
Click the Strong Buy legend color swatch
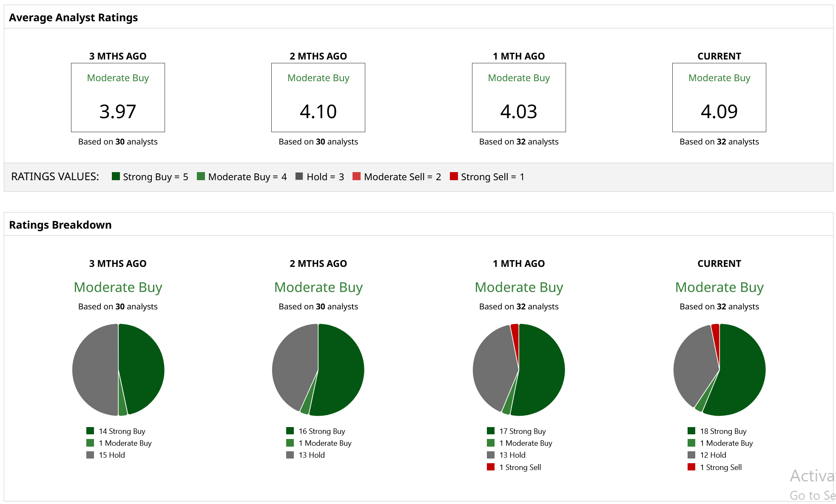(116, 176)
